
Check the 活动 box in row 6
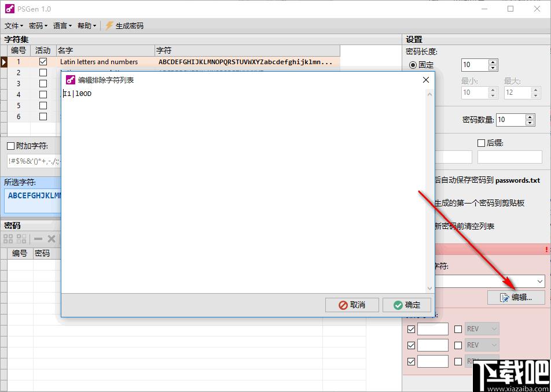(x=43, y=117)
